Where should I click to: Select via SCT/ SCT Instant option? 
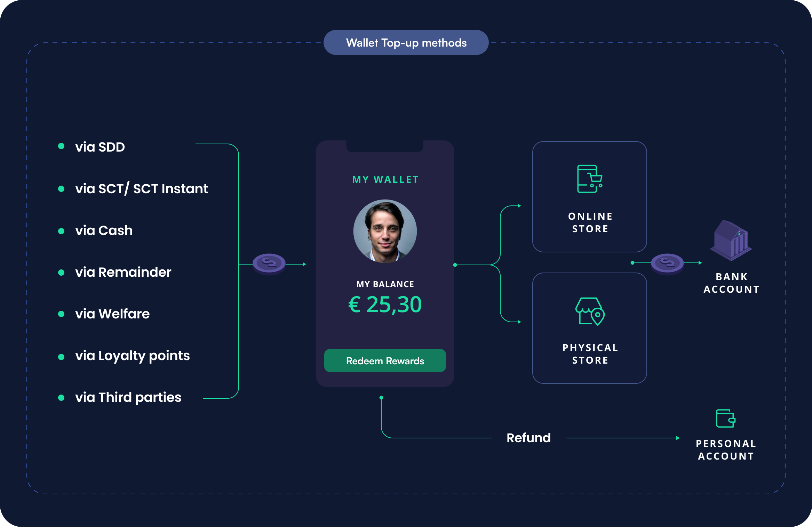point(141,189)
